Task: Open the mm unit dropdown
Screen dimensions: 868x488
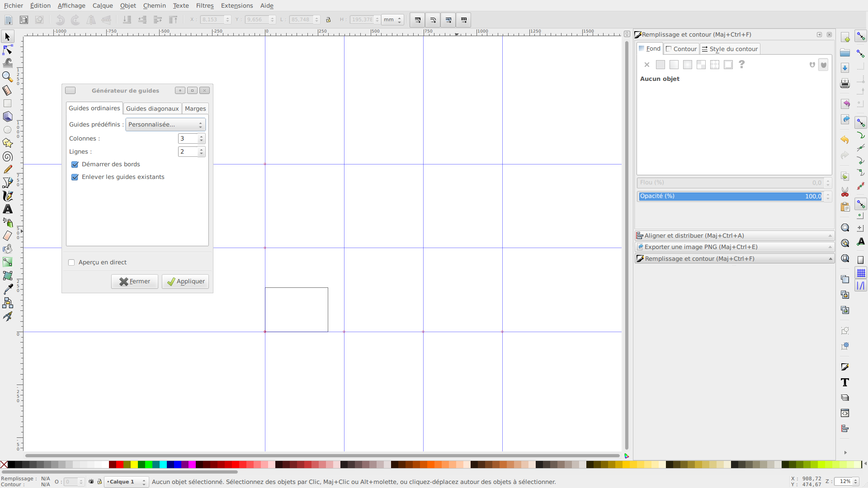Action: [x=392, y=20]
